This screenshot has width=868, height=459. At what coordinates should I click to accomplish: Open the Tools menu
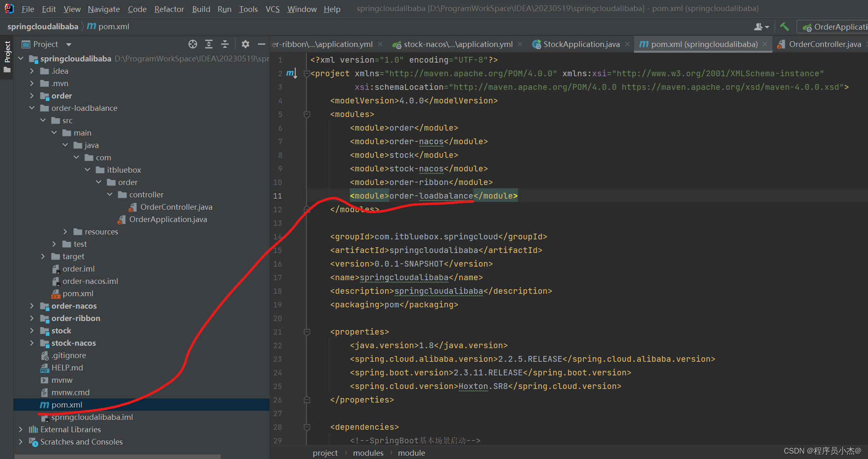(248, 9)
